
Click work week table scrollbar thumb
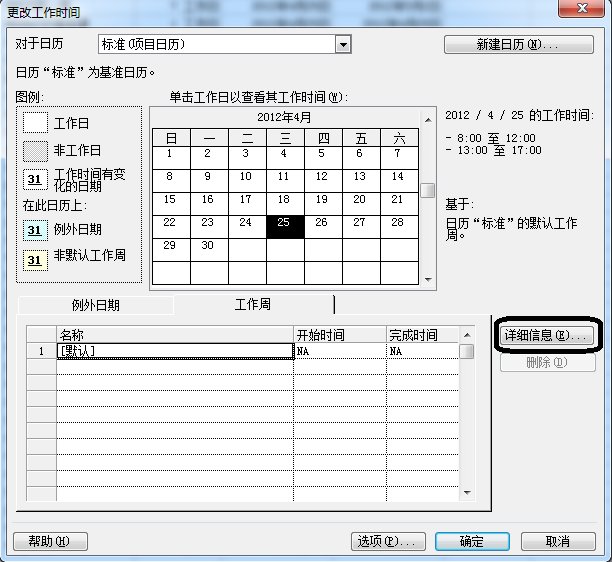click(x=467, y=351)
